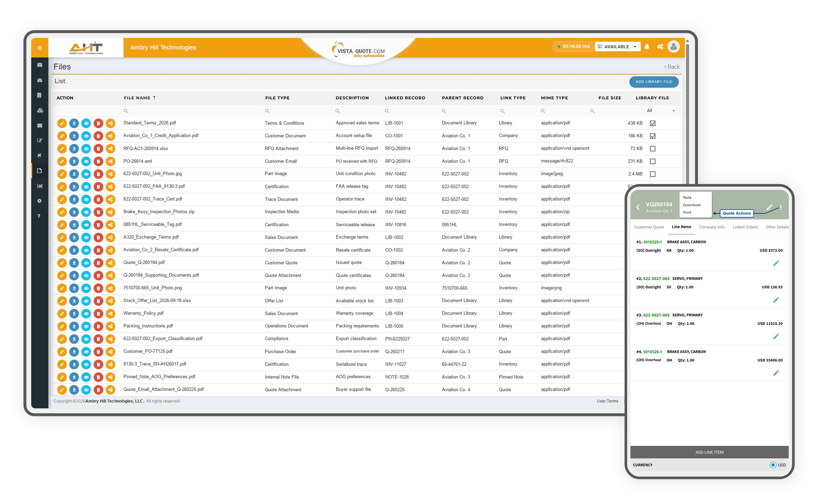Click the ADD LINE ITEM button
821x504 pixels.
[x=709, y=452]
